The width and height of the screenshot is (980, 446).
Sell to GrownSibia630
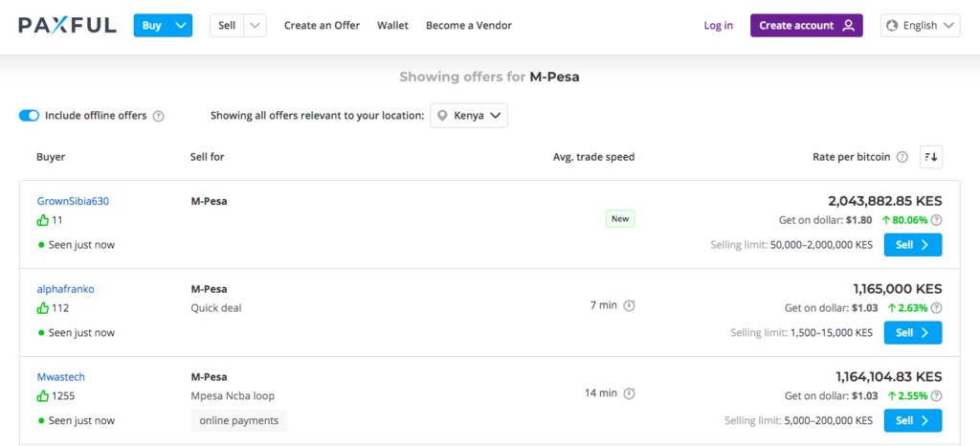point(912,245)
